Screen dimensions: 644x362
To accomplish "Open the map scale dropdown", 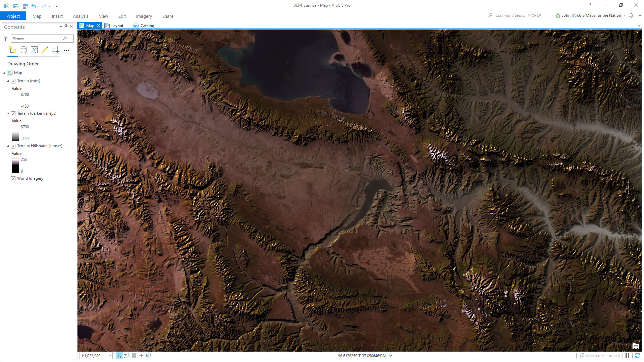I will pyautogui.click(x=110, y=356).
